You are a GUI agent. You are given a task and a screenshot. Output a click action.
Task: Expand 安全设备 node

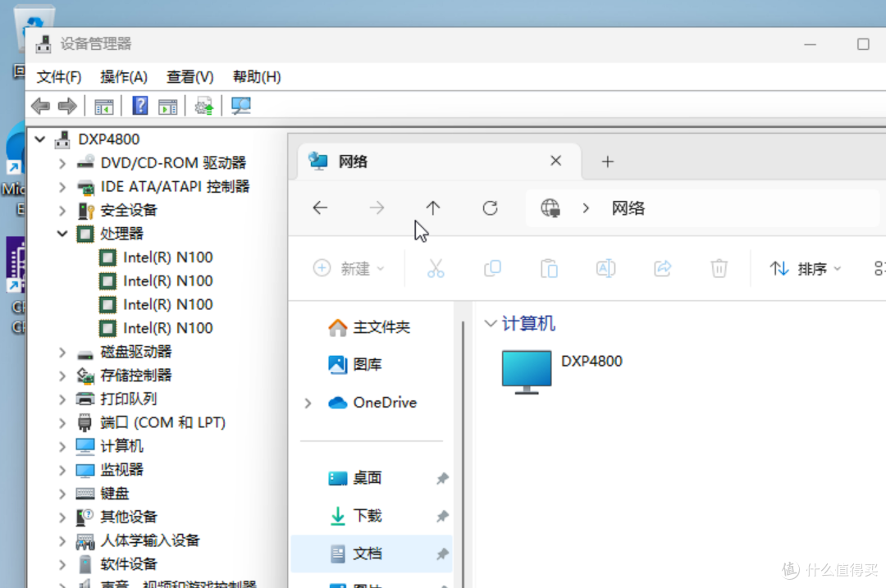click(x=62, y=211)
